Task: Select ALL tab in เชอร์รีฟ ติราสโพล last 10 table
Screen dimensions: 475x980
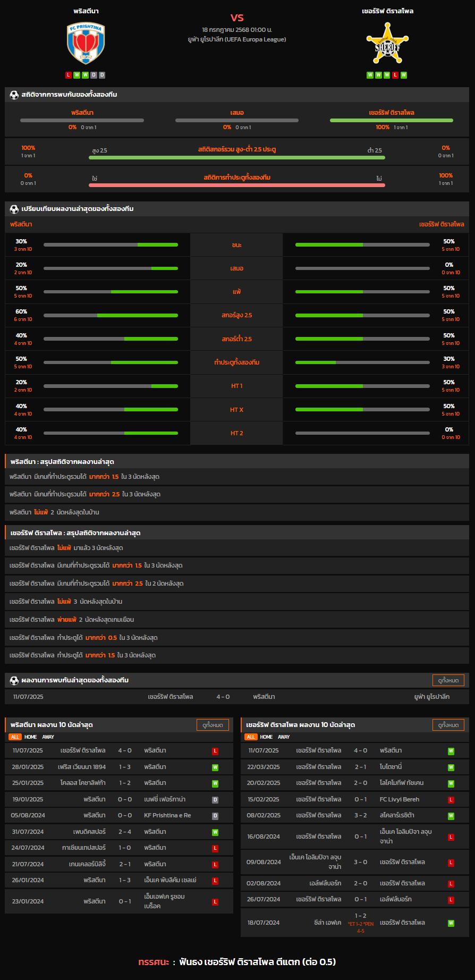Action: (251, 737)
